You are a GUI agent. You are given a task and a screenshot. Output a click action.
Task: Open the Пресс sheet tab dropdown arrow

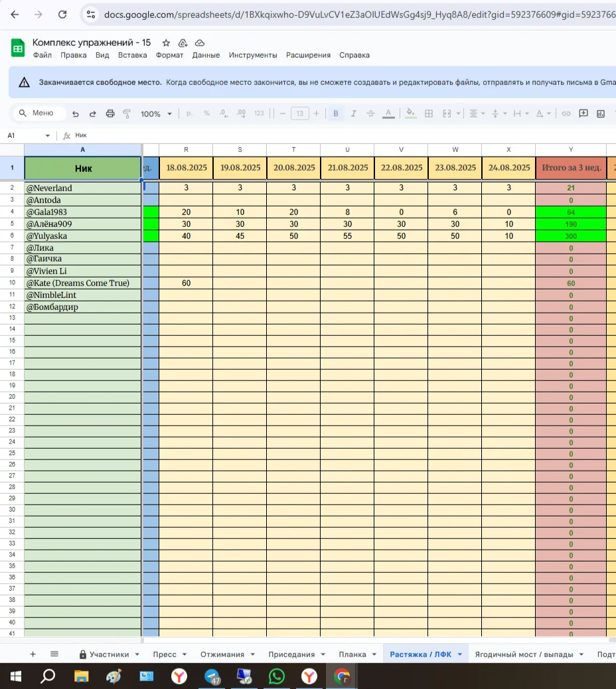coord(185,654)
